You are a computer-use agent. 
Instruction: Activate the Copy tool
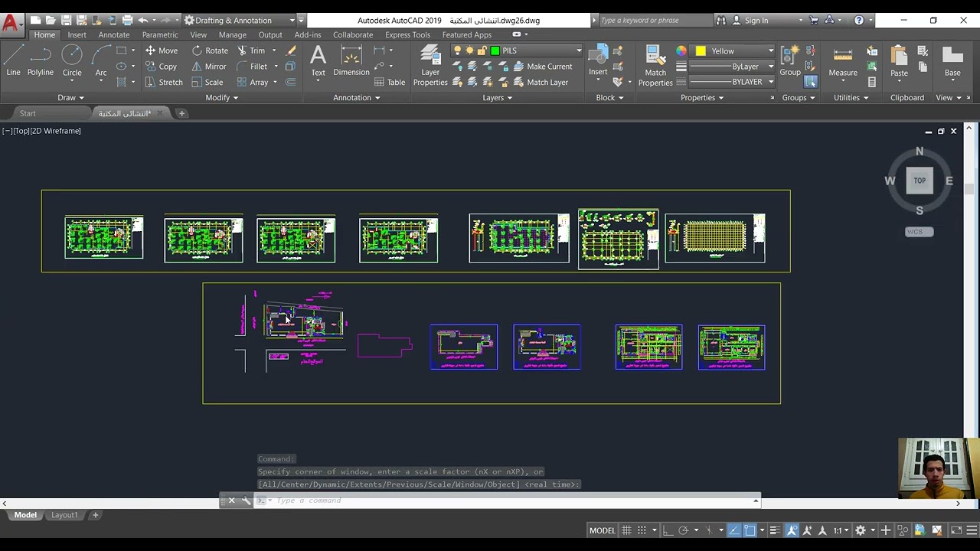[x=162, y=67]
